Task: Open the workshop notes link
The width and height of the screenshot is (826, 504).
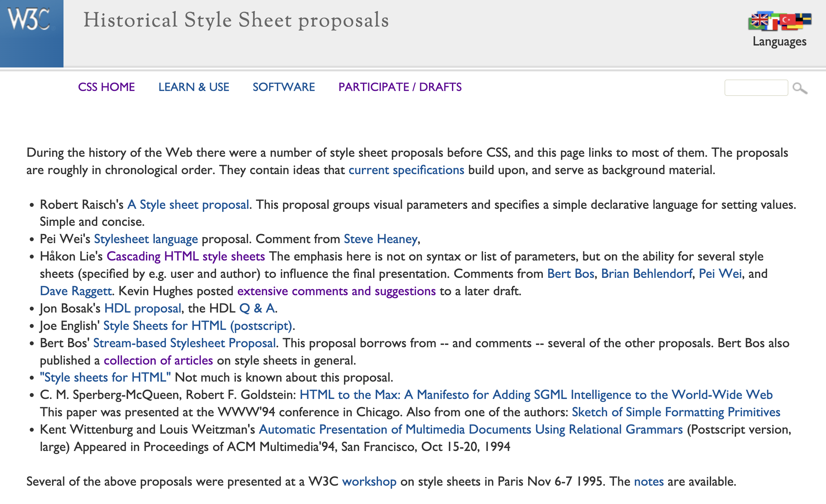Action: coord(649,482)
